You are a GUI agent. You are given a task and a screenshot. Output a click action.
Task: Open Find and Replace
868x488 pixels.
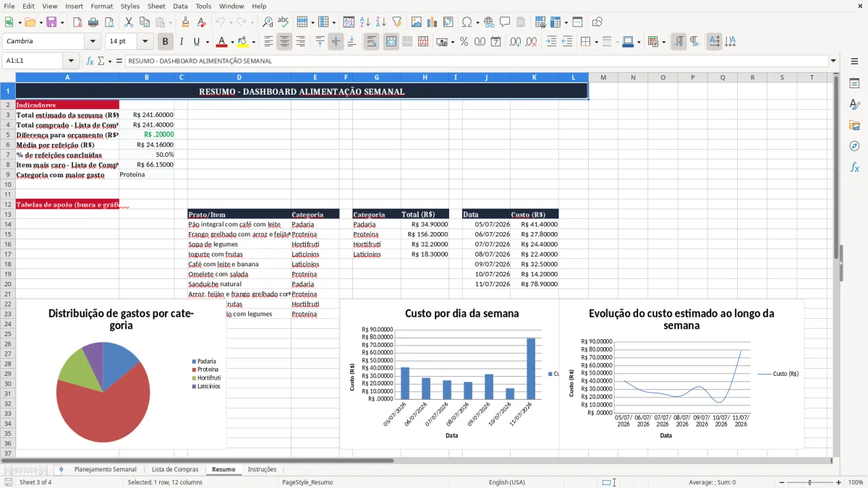point(268,22)
